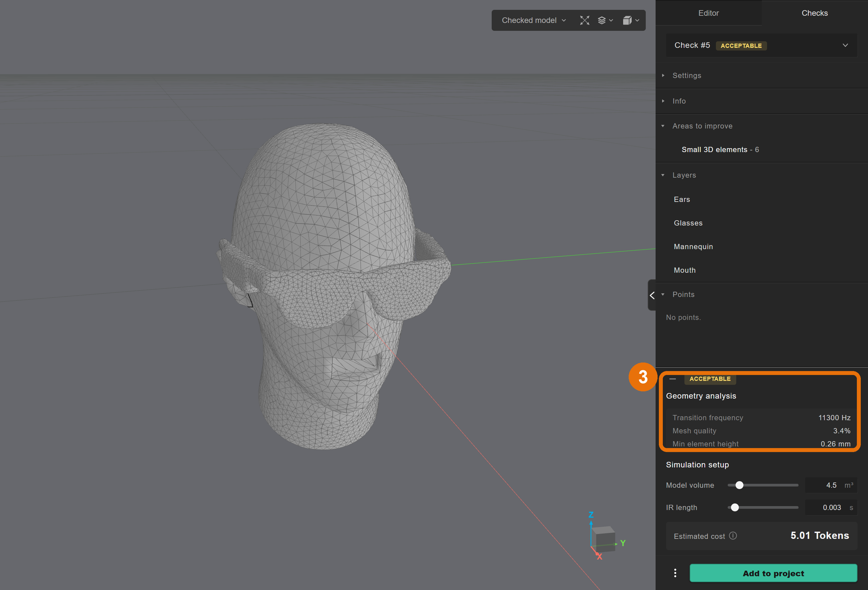Click the Add to project button
Viewport: 868px width, 590px height.
click(773, 573)
